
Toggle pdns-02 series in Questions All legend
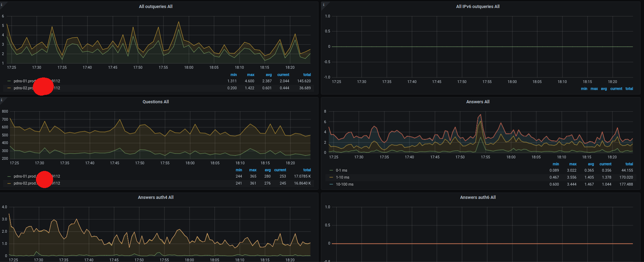(37, 183)
